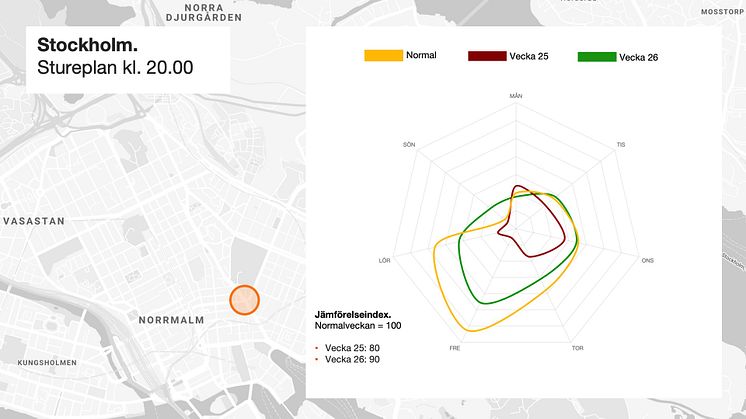
Task: Click the NORRMALM map label
Action: (x=171, y=321)
